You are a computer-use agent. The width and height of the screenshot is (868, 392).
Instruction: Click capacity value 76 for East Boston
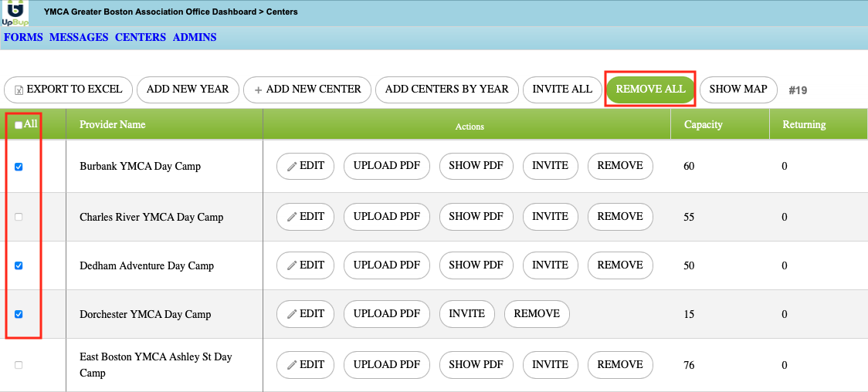[689, 366]
